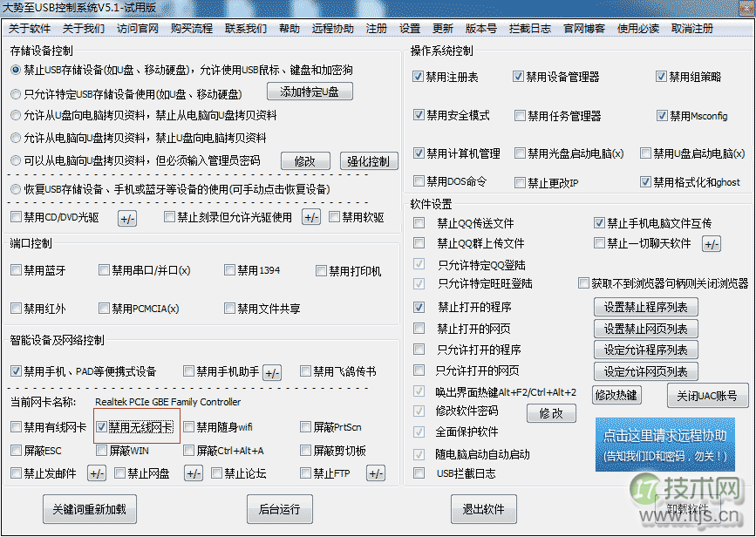Click the 修改热键 button
This screenshot has width=756, height=537.
(x=616, y=395)
